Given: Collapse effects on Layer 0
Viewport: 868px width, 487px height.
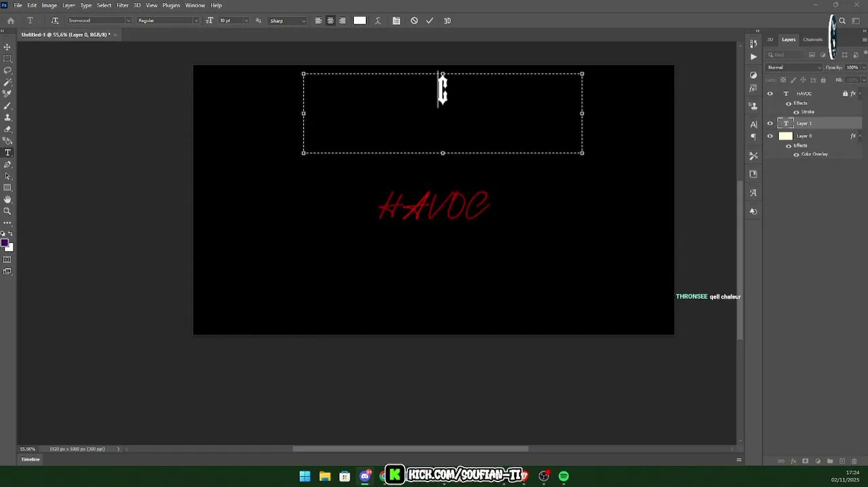Looking at the screenshot, I should (860, 136).
